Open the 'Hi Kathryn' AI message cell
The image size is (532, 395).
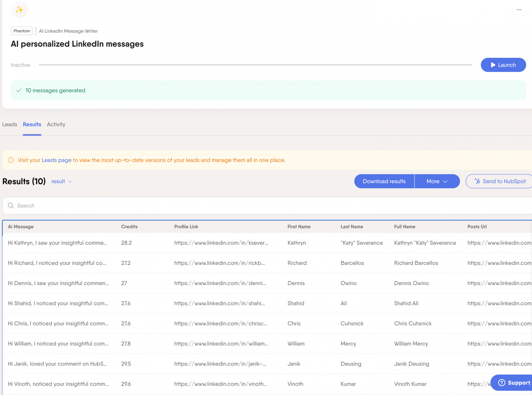(58, 243)
